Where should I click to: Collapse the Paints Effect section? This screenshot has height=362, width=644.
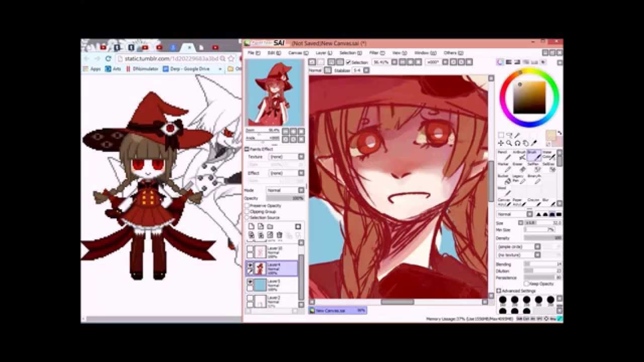[247, 149]
